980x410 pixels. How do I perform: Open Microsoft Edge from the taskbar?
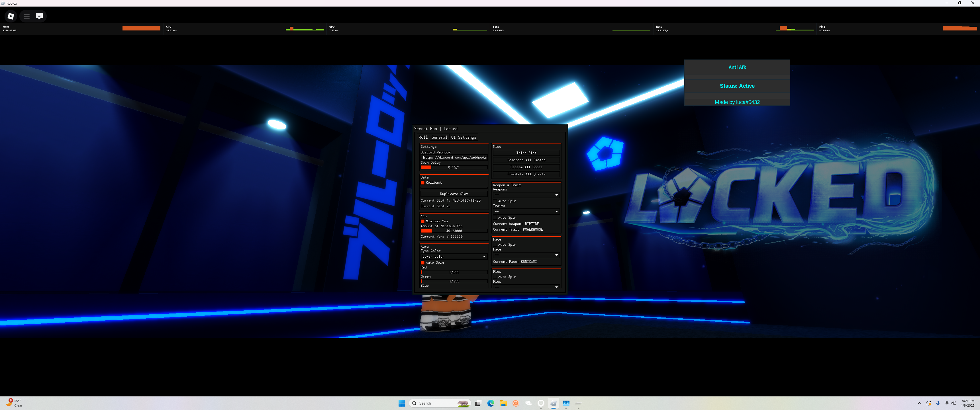(x=490, y=403)
